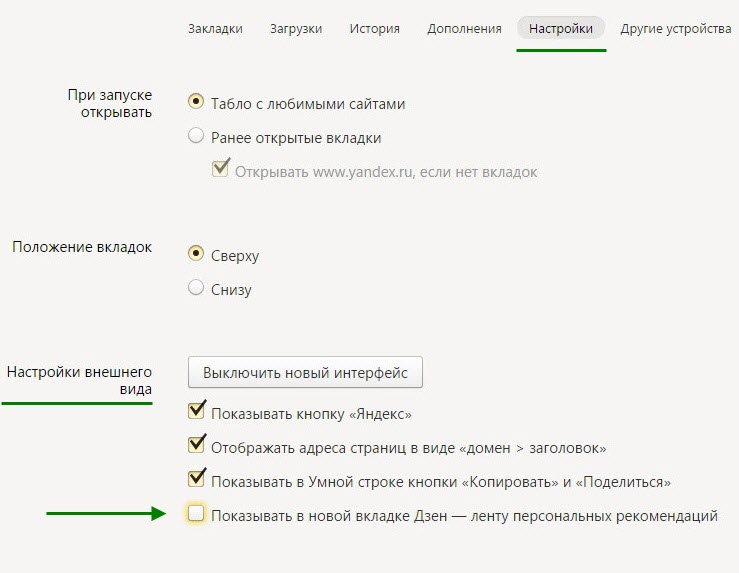Open the История tab
739x573 pixels.
click(x=374, y=29)
